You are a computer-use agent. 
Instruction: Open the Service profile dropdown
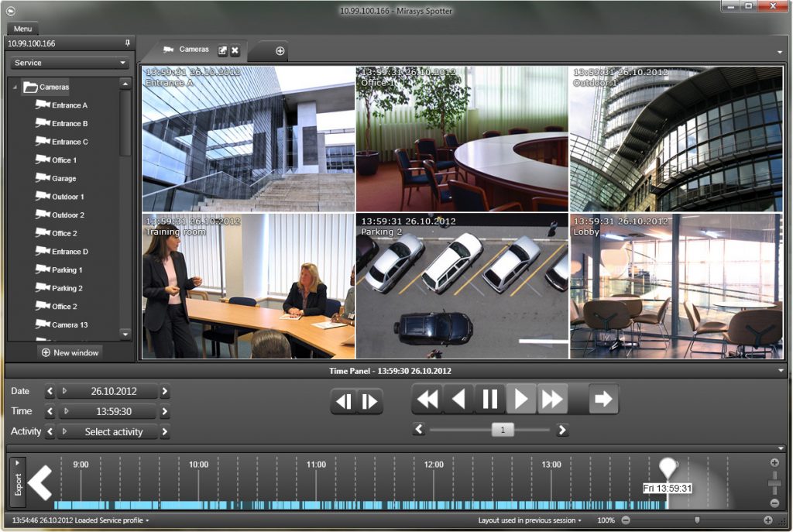[x=68, y=62]
